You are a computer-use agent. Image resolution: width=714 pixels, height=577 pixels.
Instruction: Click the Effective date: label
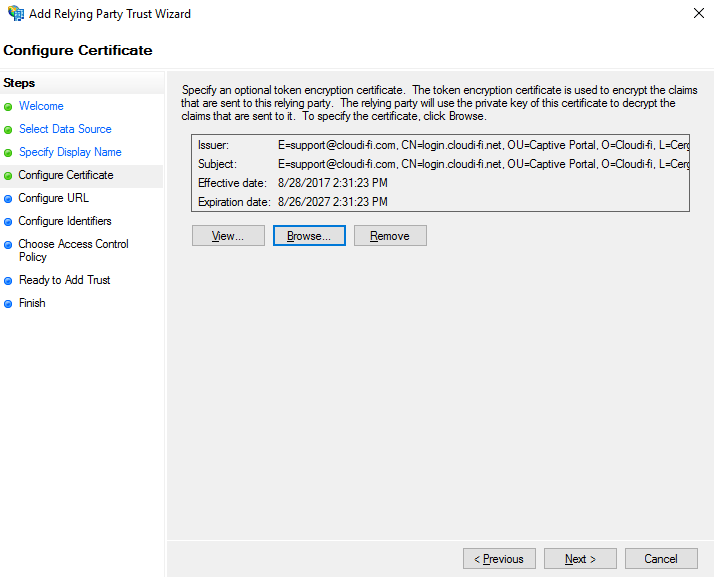232,183
